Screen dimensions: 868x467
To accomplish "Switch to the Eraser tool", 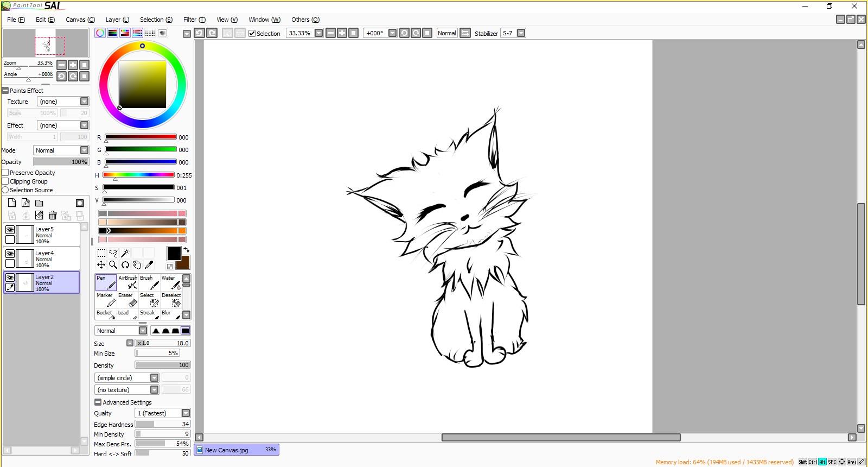I will pyautogui.click(x=128, y=300).
